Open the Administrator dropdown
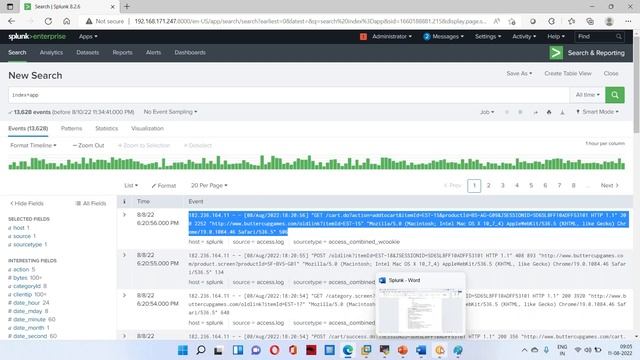The image size is (640, 360). click(392, 37)
